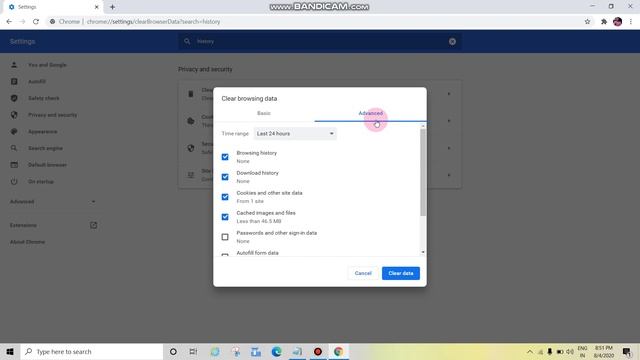Click the taskbar search box
The height and width of the screenshot is (360, 640).
tap(92, 351)
